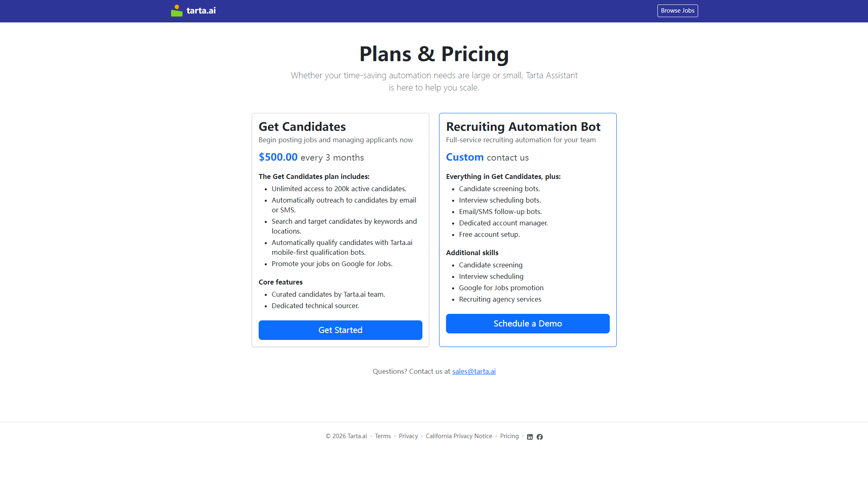Click the © 2026 Tarta.ai copyright text

pyautogui.click(x=346, y=436)
